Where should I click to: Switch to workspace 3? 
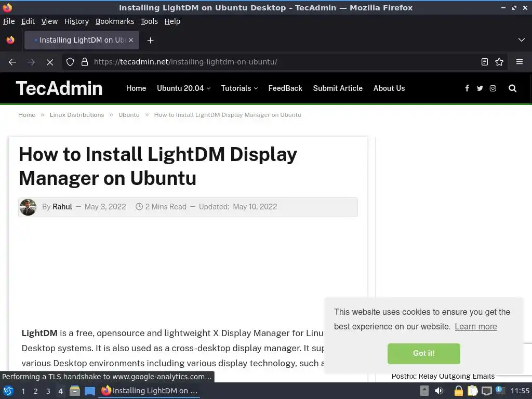[48, 391]
